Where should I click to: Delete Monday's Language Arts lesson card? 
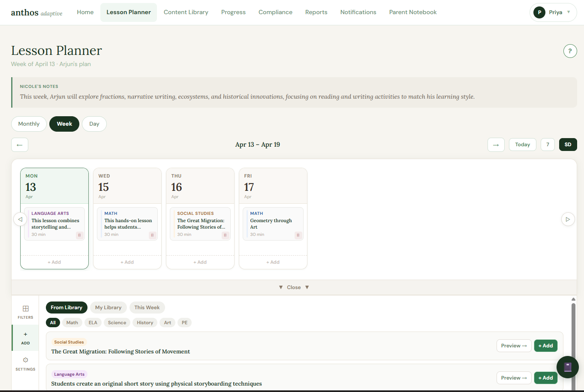pyautogui.click(x=79, y=235)
